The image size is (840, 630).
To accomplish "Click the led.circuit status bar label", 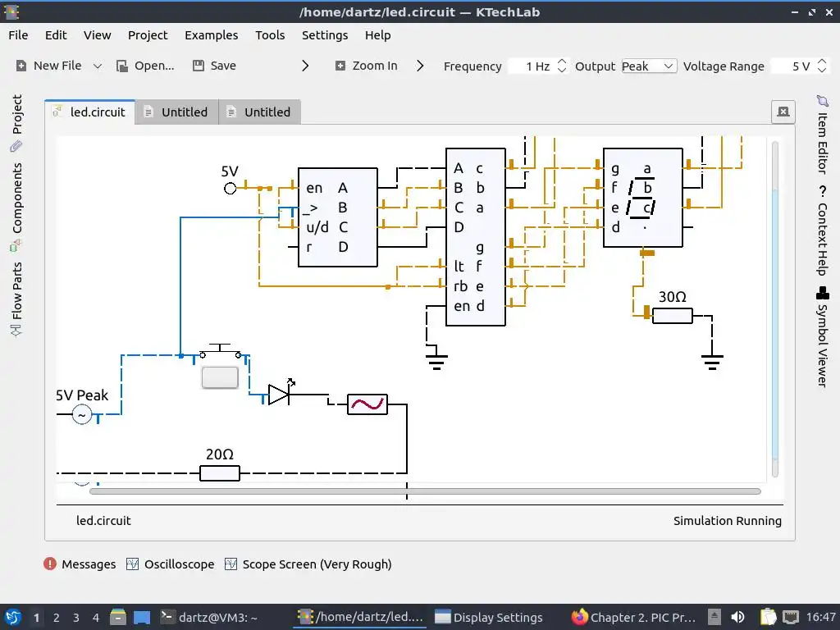I will click(103, 521).
